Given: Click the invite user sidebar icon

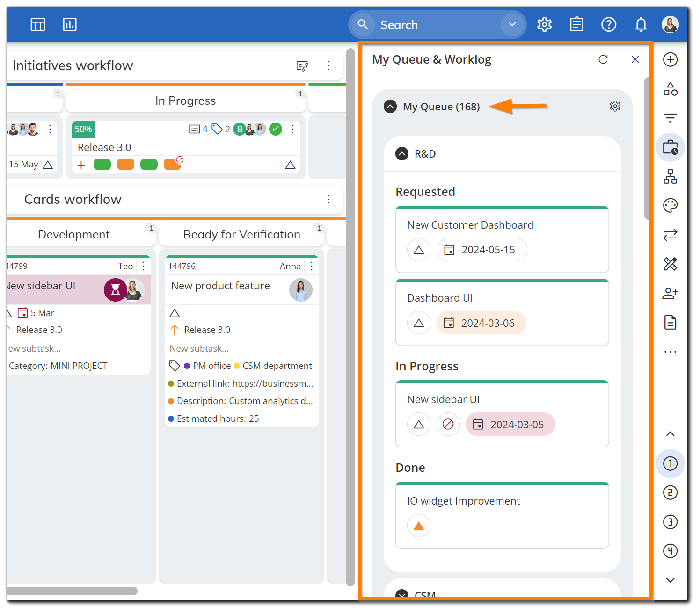Looking at the screenshot, I should point(670,293).
